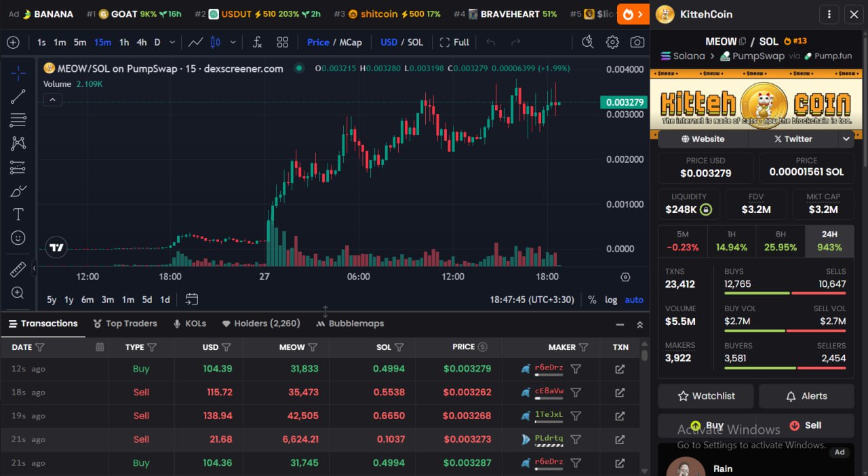Select the 5d date range
The height and width of the screenshot is (476, 868).
pyautogui.click(x=147, y=300)
